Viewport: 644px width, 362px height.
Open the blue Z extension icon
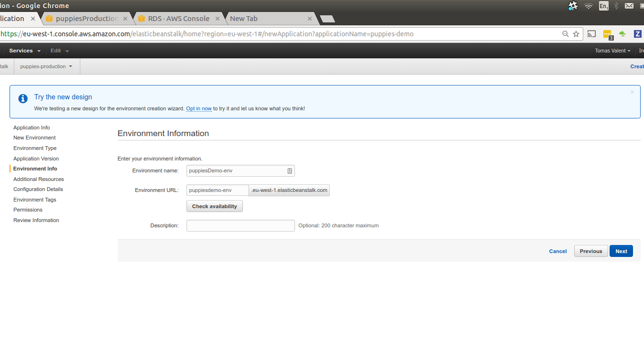[x=637, y=34]
